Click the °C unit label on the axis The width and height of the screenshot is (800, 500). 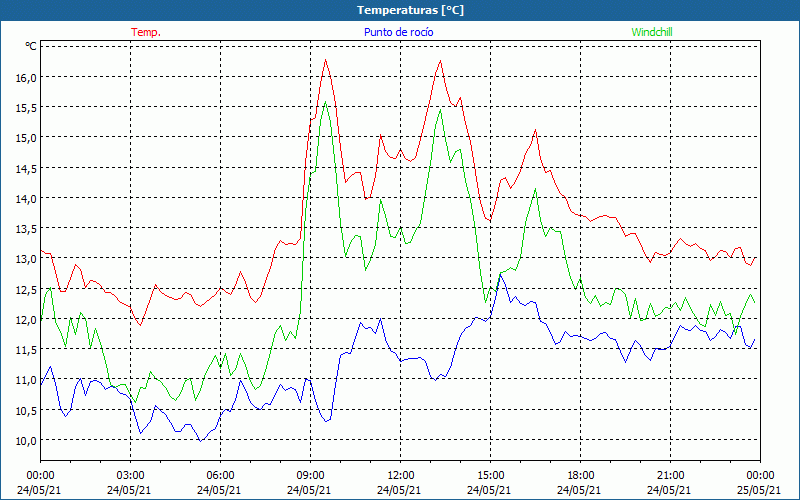31,46
